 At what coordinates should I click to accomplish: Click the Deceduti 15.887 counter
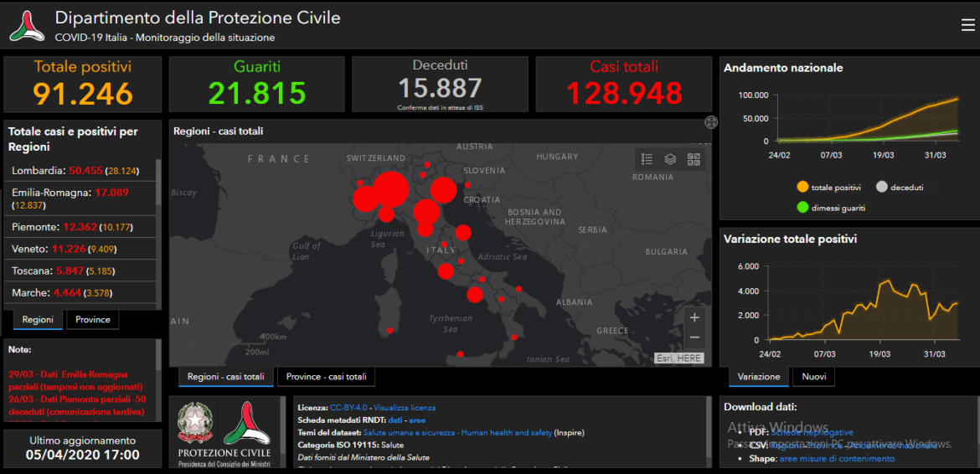(440, 84)
